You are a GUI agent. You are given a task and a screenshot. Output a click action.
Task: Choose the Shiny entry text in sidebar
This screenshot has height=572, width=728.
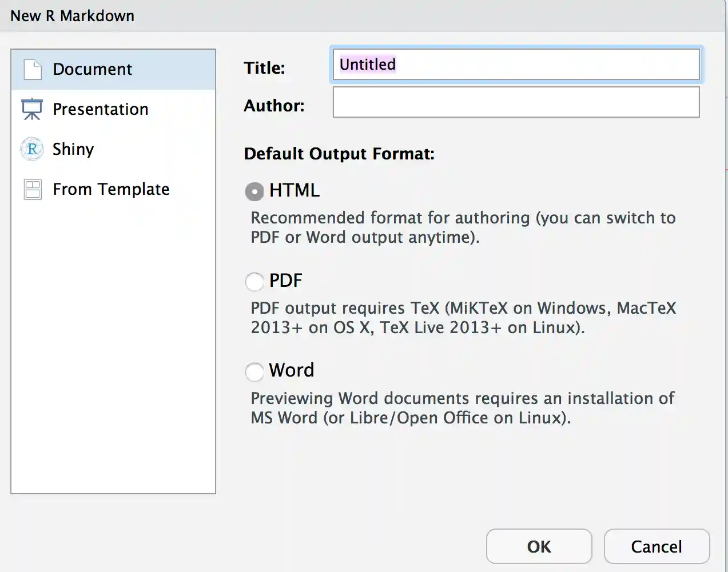[73, 149]
